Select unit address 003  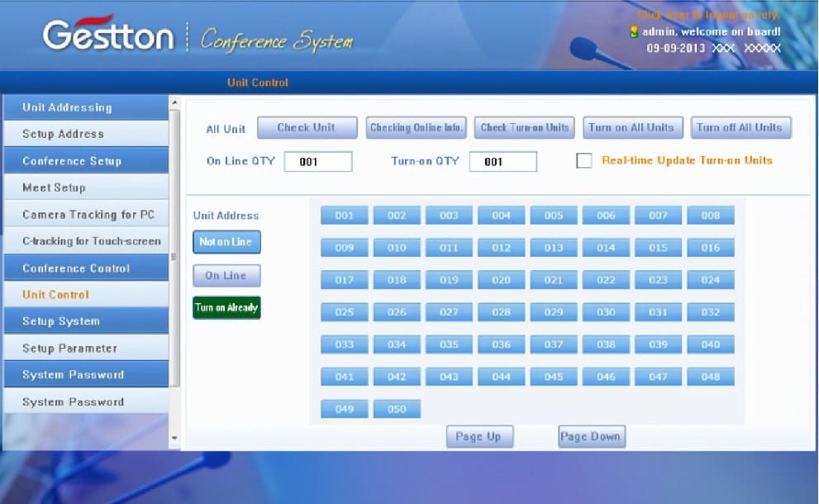click(x=450, y=215)
